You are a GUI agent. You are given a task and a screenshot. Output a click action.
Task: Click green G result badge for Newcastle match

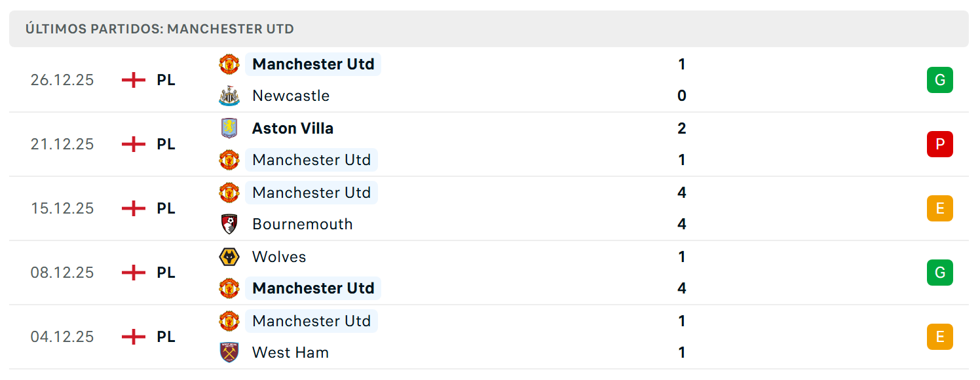tap(940, 80)
